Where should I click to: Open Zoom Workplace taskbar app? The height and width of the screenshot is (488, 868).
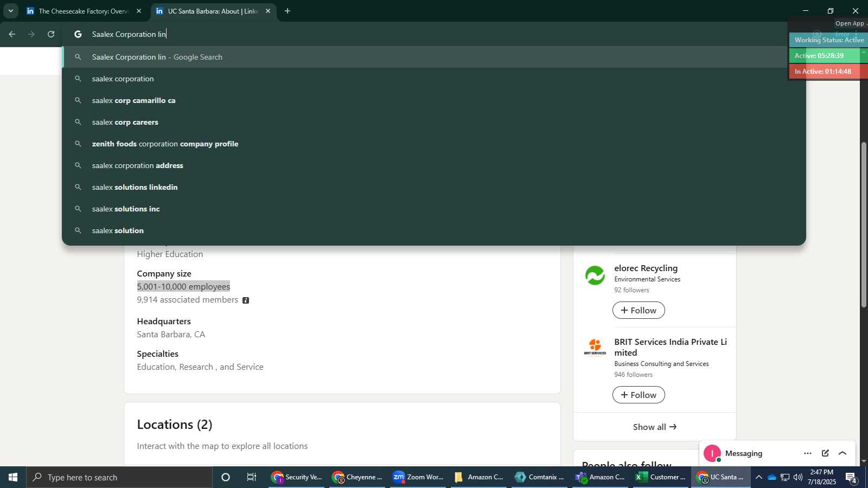(419, 477)
